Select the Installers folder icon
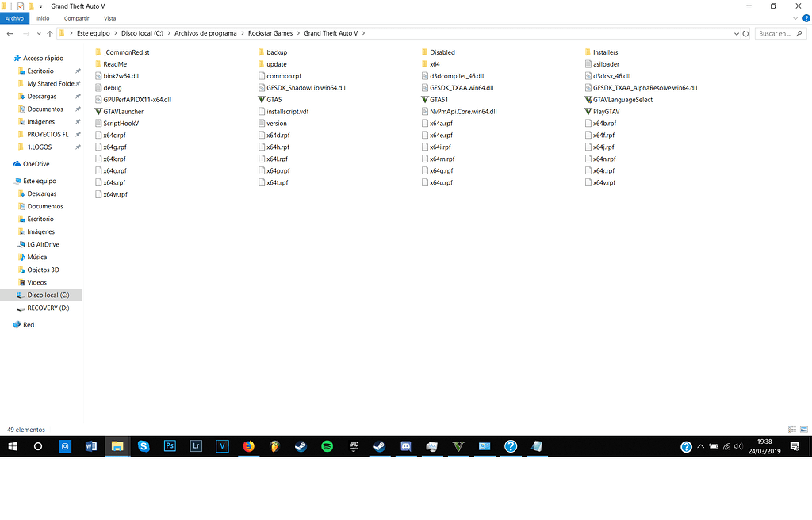The image size is (812, 520). (x=588, y=52)
